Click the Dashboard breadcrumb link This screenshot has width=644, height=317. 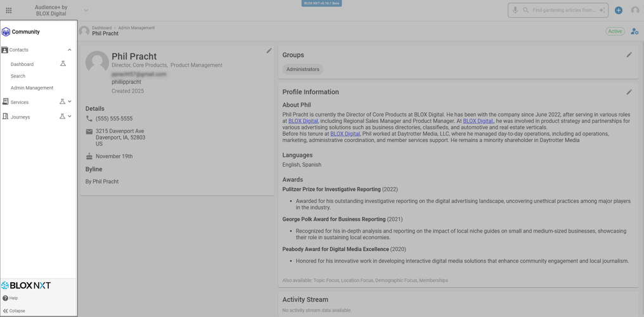click(x=102, y=28)
